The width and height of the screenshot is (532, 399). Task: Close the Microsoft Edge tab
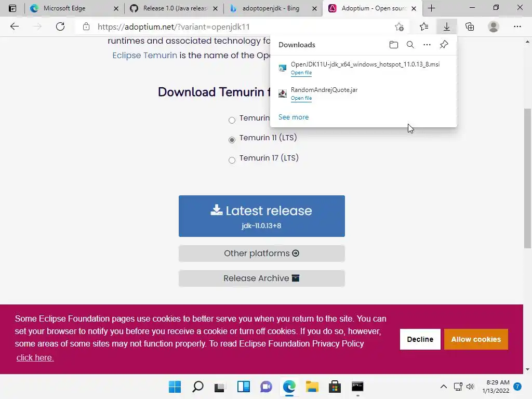(x=116, y=8)
